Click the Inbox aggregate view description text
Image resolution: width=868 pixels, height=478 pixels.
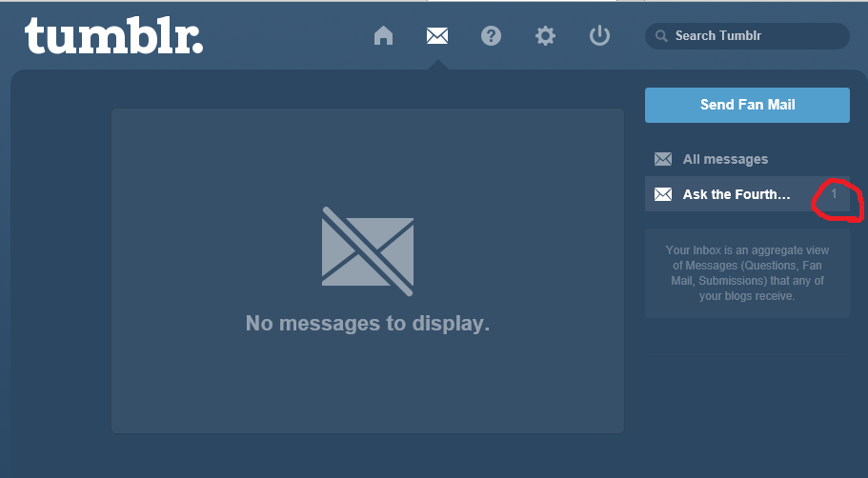[x=747, y=273]
